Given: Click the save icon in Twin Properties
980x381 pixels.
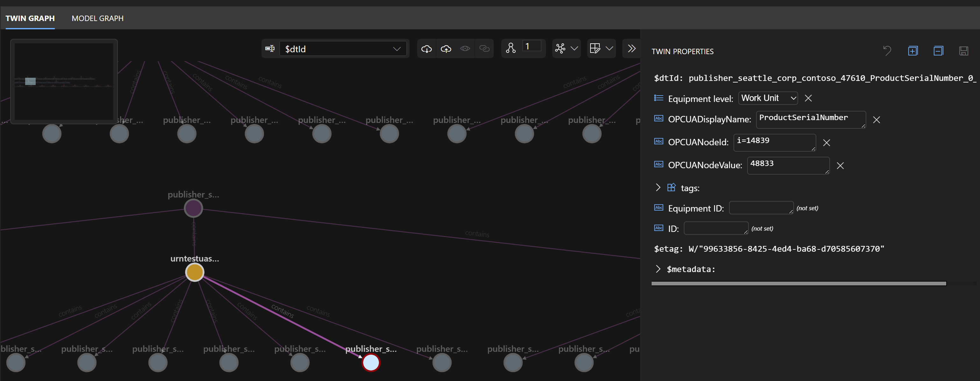Looking at the screenshot, I should click(963, 51).
